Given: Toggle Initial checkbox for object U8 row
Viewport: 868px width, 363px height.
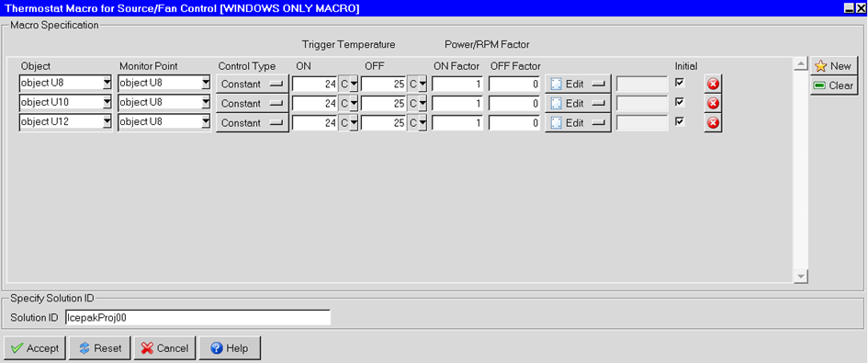Looking at the screenshot, I should [680, 83].
